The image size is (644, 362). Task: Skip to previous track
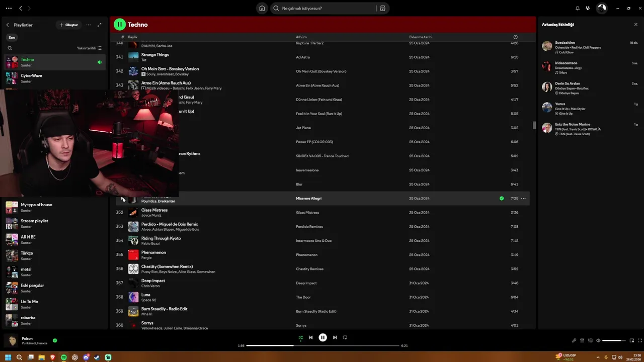310,338
